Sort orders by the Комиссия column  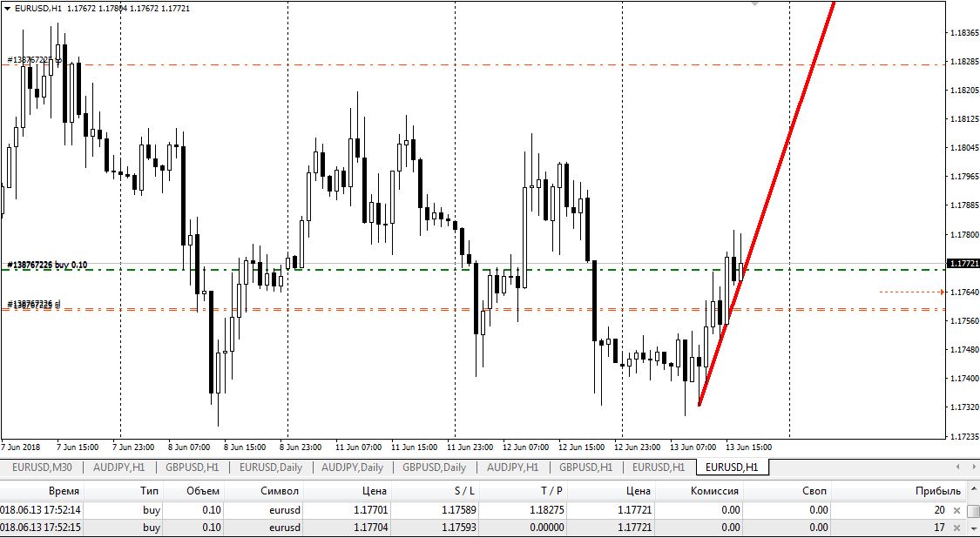(x=713, y=490)
